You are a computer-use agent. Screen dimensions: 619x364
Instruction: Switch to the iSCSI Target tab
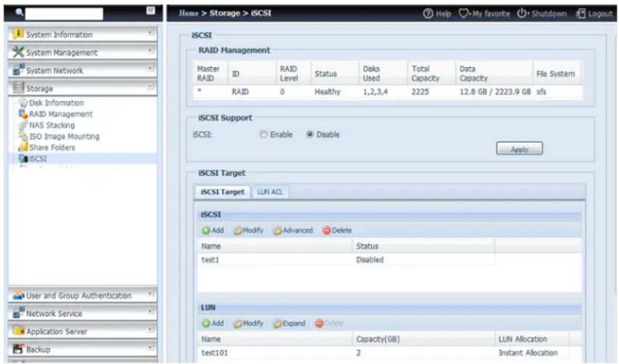[x=223, y=192]
